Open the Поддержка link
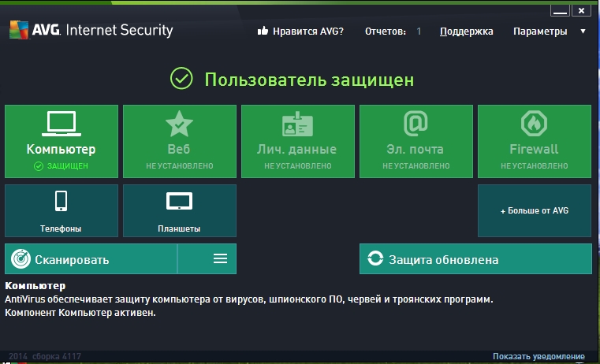Viewport: 600px width, 364px height. click(x=466, y=32)
